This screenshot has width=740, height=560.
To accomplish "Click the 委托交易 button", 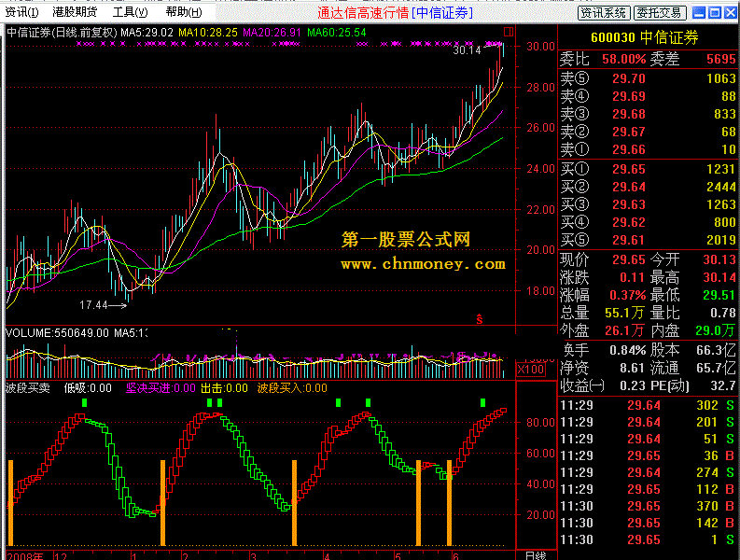I will (x=660, y=13).
